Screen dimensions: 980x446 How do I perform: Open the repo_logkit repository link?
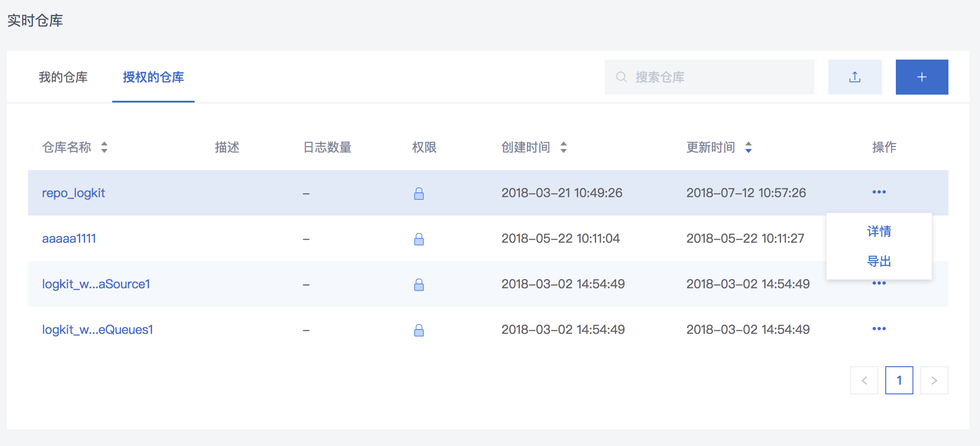[x=74, y=193]
